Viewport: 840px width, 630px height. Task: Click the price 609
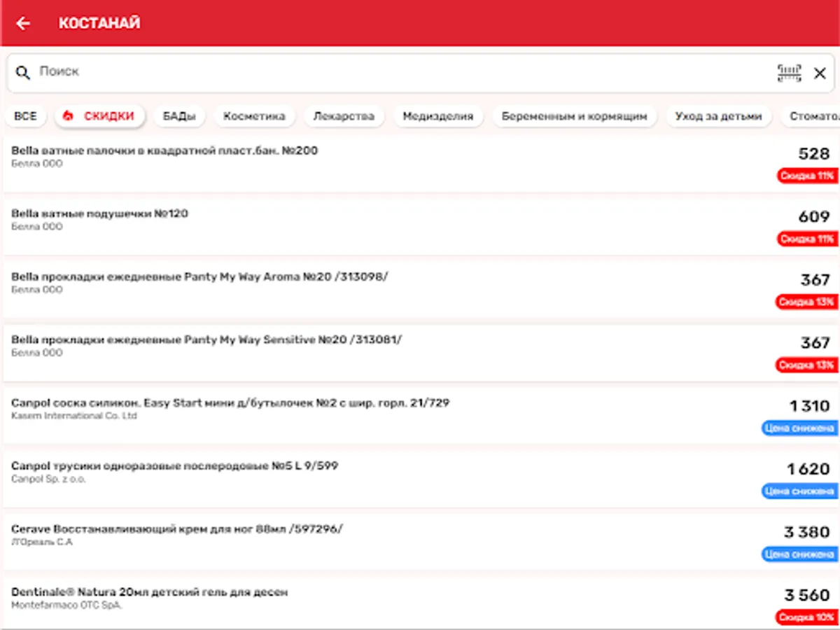814,217
